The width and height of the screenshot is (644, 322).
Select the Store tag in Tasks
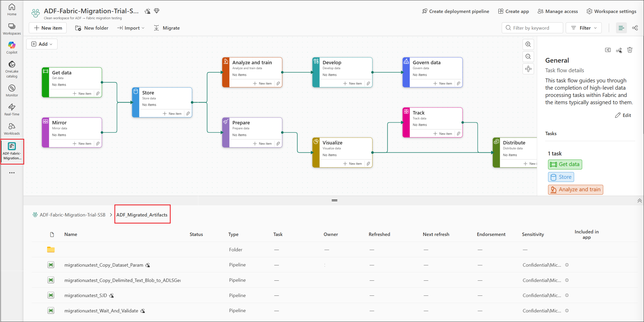click(x=561, y=177)
